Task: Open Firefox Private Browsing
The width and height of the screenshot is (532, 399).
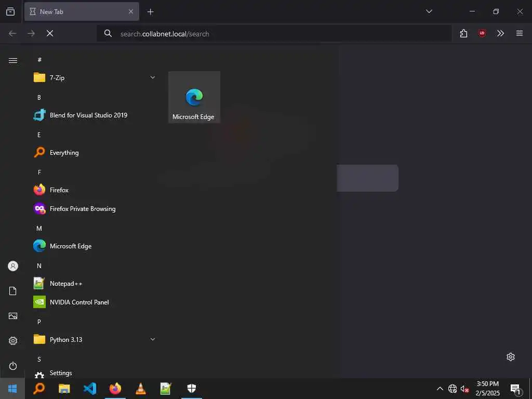Action: pos(95,209)
